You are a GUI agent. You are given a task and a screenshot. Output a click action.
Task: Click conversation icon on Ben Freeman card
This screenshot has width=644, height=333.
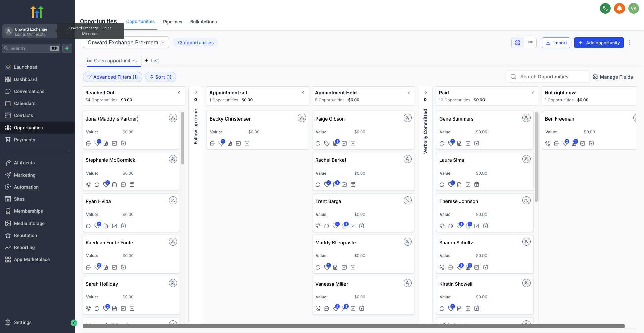pos(556,143)
